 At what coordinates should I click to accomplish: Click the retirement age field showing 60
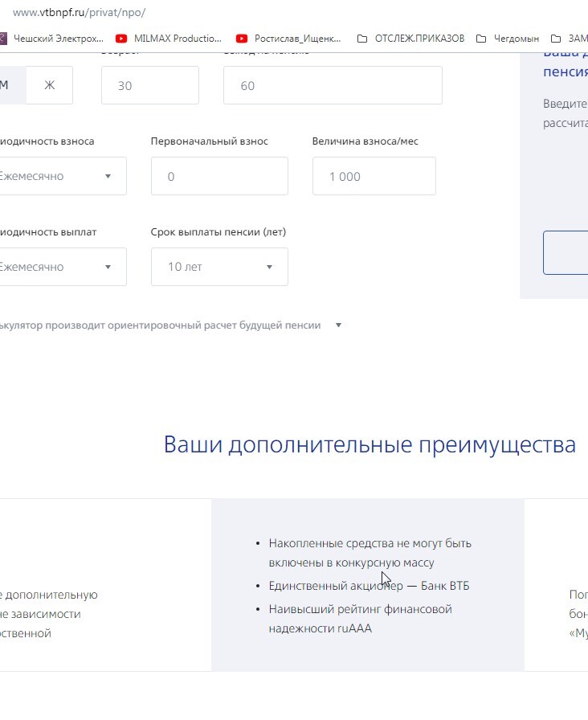[x=332, y=85]
